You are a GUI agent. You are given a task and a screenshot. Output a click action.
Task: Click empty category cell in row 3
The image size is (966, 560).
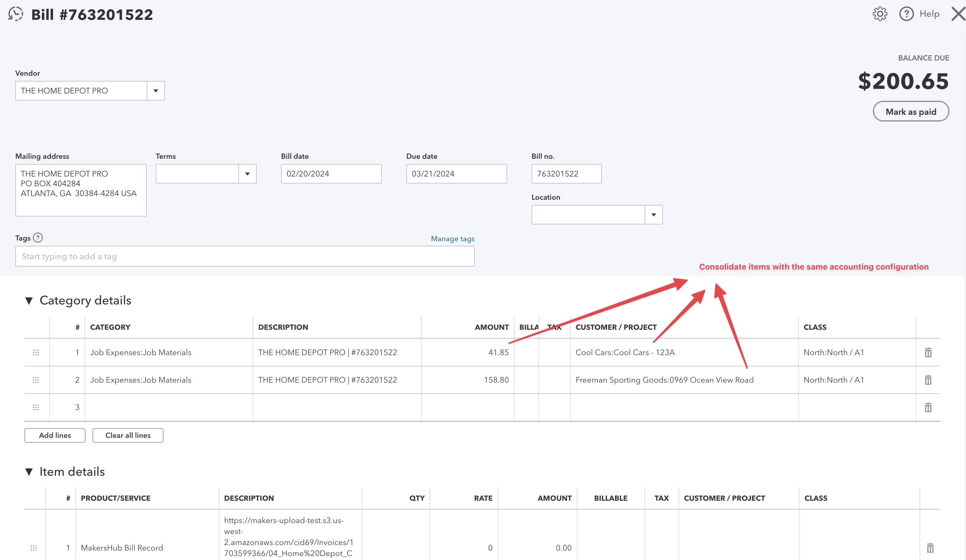tap(169, 408)
